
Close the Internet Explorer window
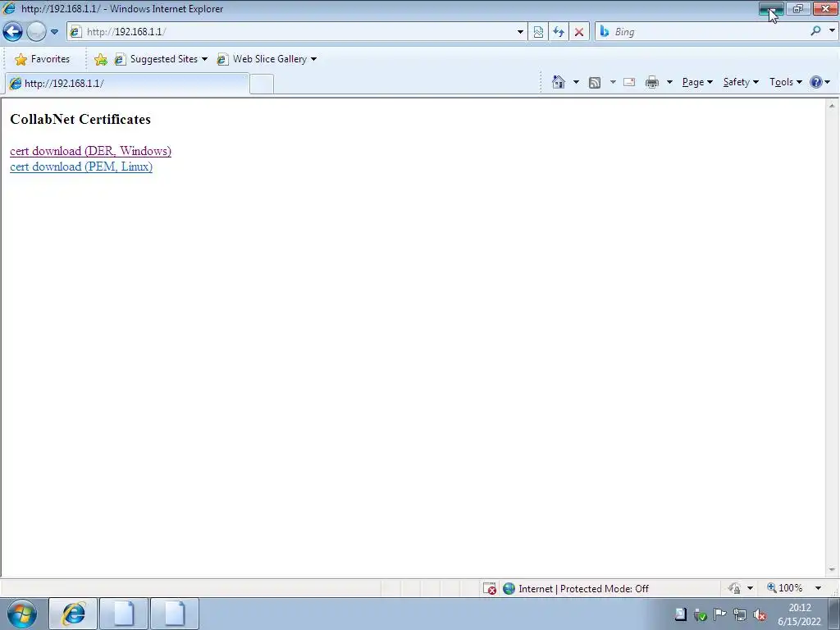point(825,8)
